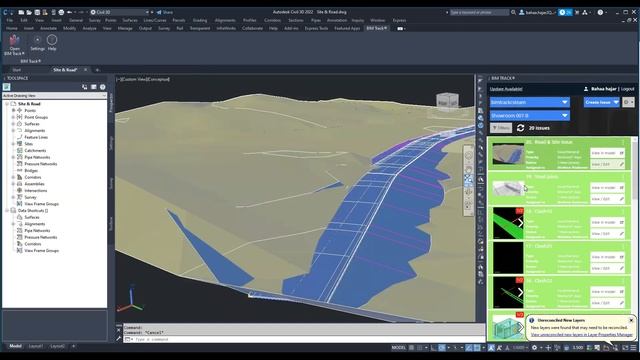Click the Undo arrow in quick access toolbar
Viewport: 640px width, 360px height.
(x=69, y=12)
